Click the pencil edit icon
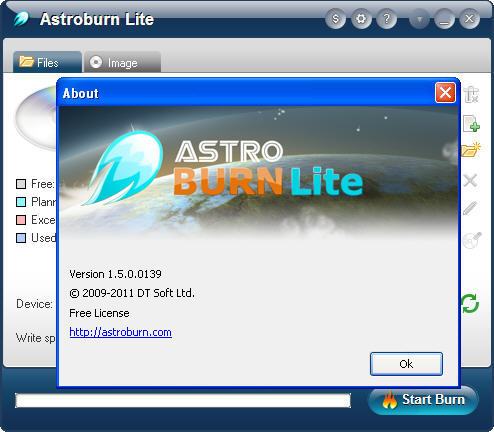Image resolution: width=494 pixels, height=432 pixels. click(x=470, y=208)
